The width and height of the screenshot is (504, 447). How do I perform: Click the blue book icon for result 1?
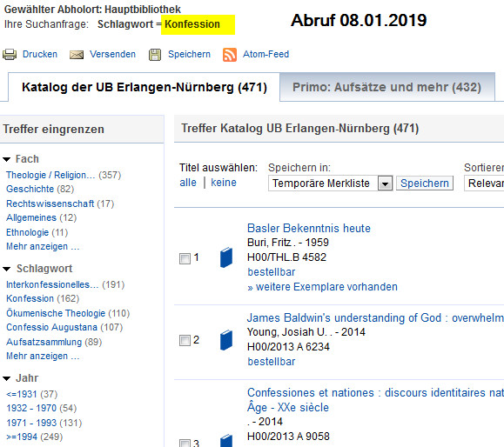[226, 257]
